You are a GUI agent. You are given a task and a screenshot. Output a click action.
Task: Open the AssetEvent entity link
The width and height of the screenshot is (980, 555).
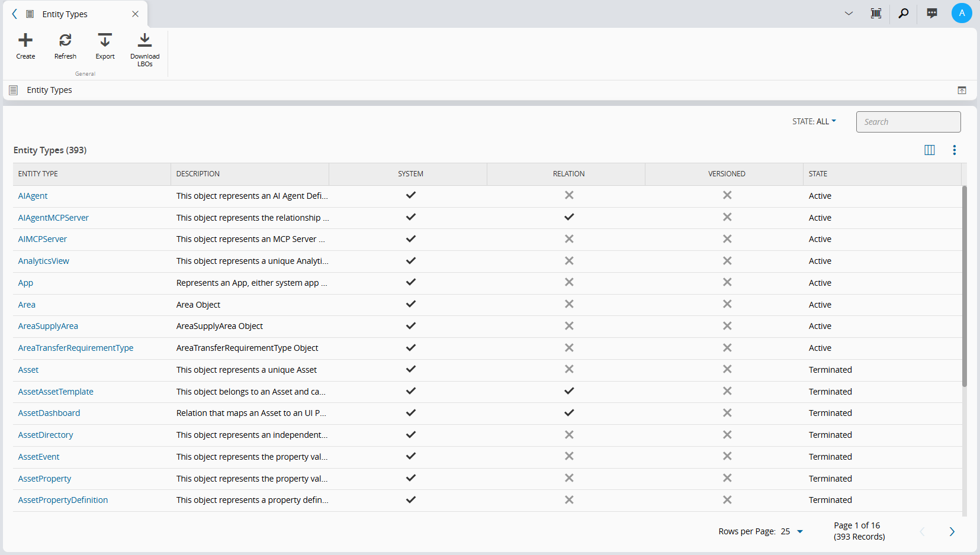38,457
